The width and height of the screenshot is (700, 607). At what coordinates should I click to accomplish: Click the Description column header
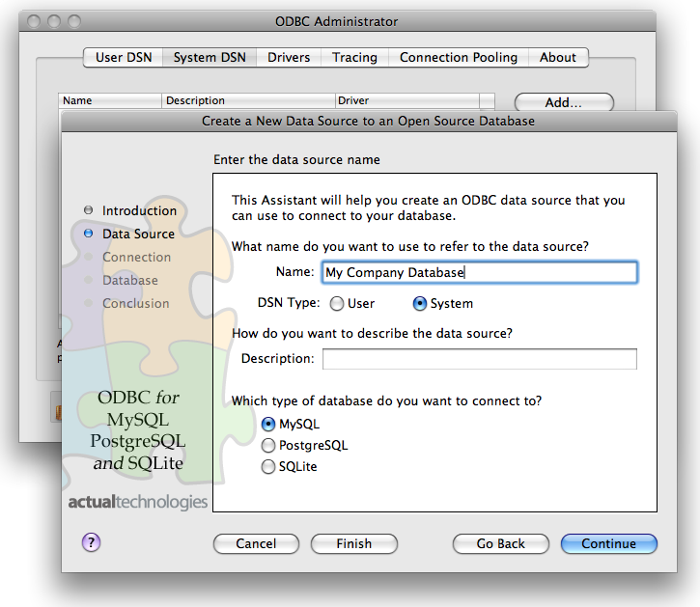coord(248,100)
